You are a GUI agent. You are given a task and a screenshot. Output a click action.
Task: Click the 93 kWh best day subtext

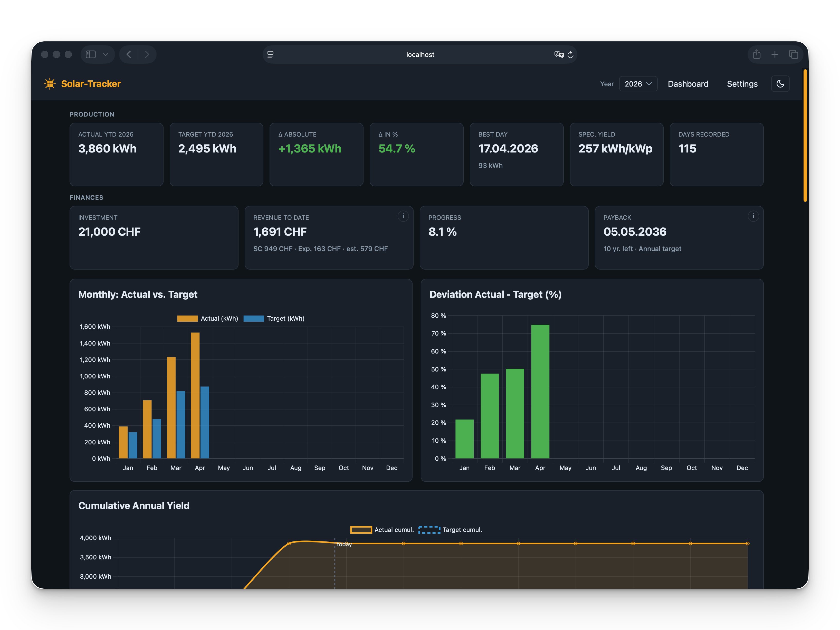point(490,166)
